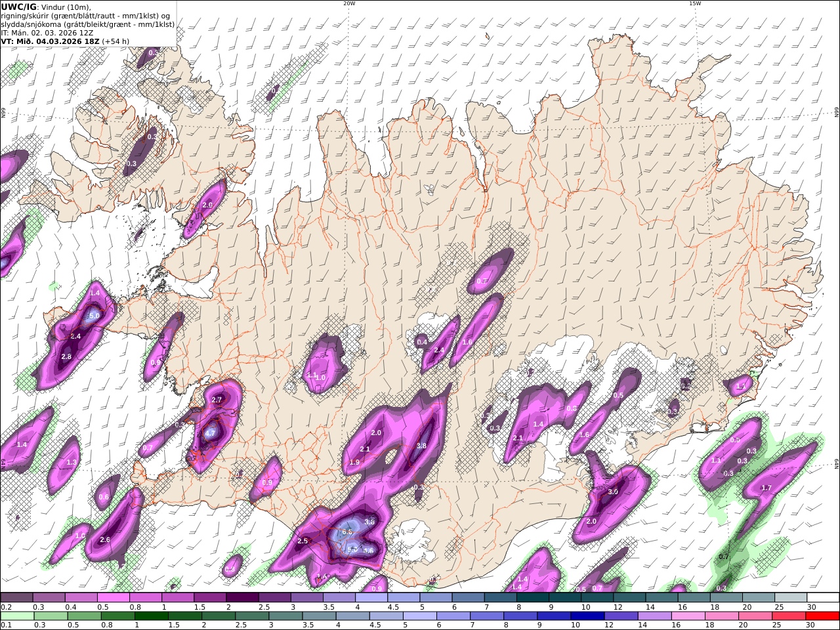
Task: Click the 'VT: Mið. 04.03.2026 18Z (+54 h)' line
Action: [x=65, y=41]
